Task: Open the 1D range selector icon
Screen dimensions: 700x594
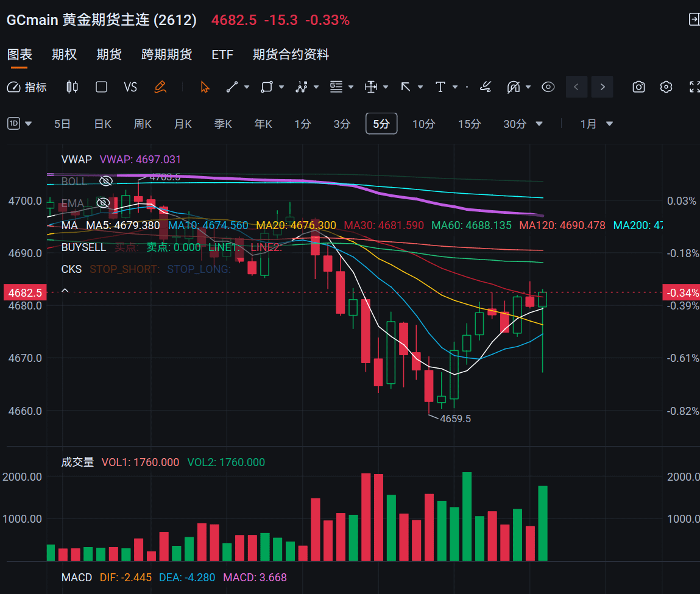Action: coord(14,124)
